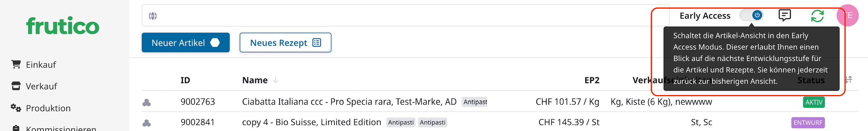The image size is (868, 131).
Task: Click the frutico logo
Action: click(x=63, y=26)
